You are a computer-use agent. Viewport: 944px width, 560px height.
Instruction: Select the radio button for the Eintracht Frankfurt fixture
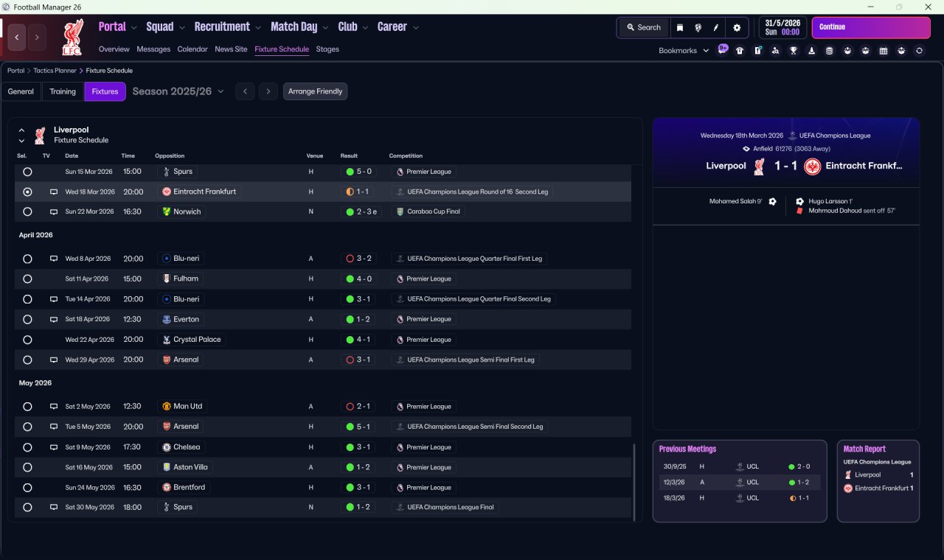coord(27,192)
